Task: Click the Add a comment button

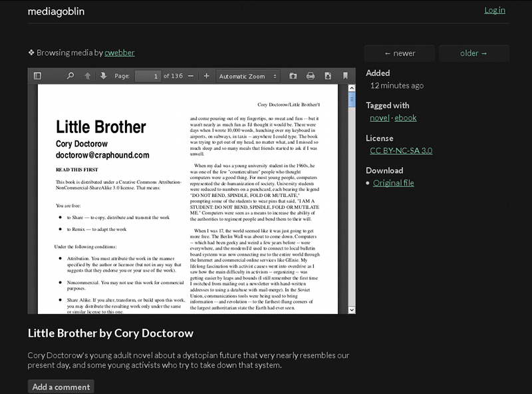Action: 61,387
